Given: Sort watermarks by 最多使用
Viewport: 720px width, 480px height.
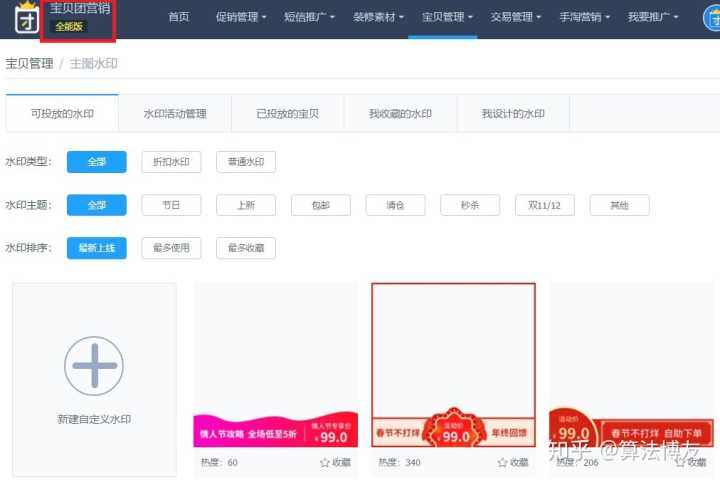Looking at the screenshot, I should click(171, 248).
